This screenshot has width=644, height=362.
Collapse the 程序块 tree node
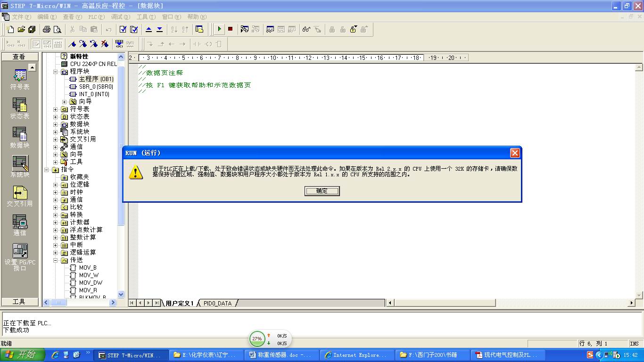(55, 72)
